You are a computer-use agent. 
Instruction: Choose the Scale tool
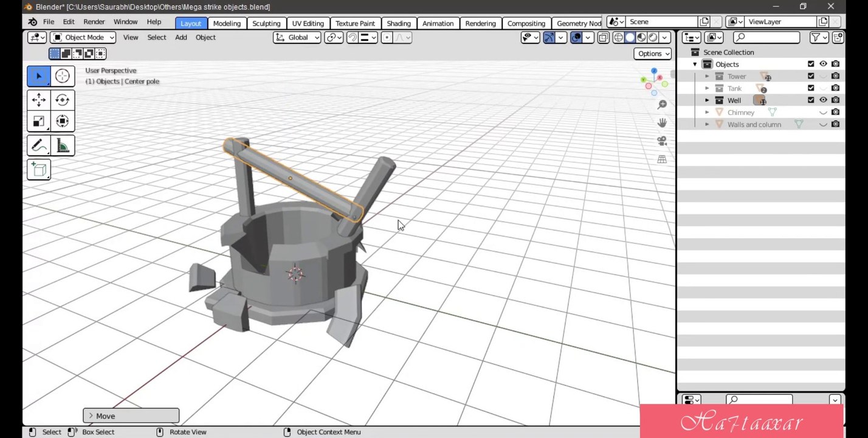point(39,121)
